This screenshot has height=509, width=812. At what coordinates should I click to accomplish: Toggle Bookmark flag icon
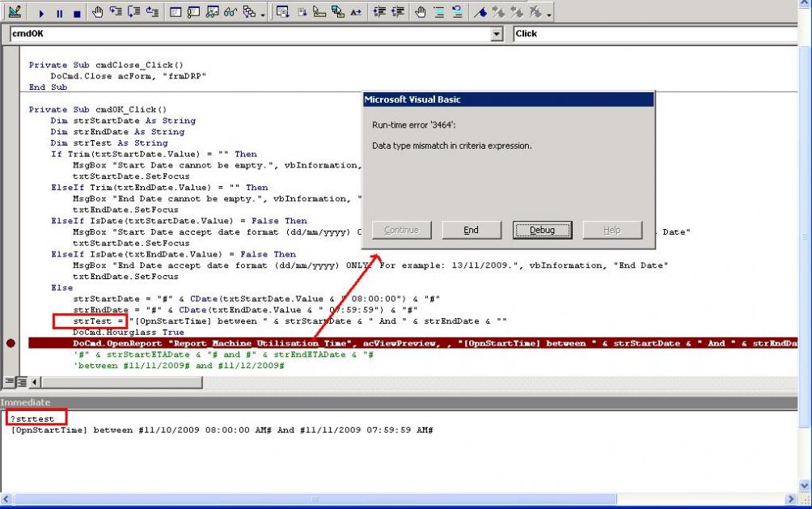[x=480, y=12]
